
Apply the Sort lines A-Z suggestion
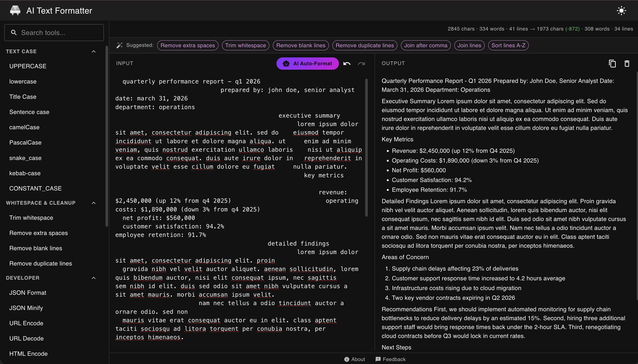point(508,45)
